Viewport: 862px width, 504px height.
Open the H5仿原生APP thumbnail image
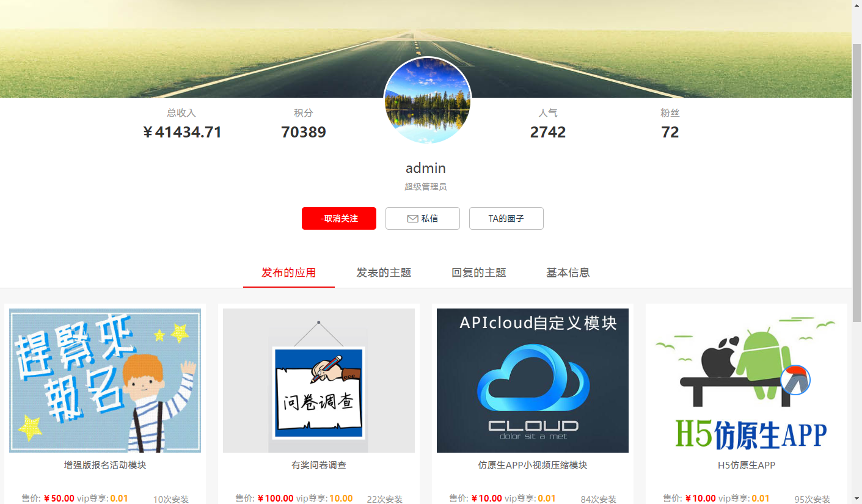747,381
